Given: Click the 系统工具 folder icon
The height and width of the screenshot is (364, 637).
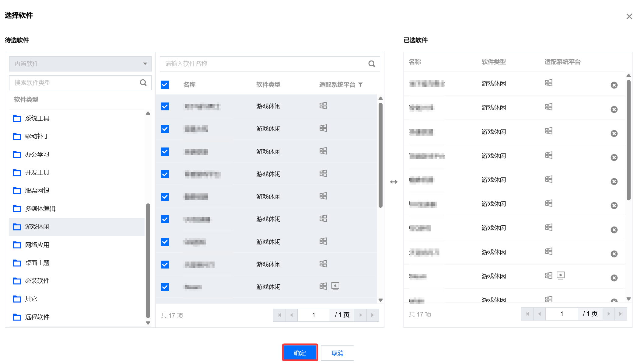Looking at the screenshot, I should point(17,118).
